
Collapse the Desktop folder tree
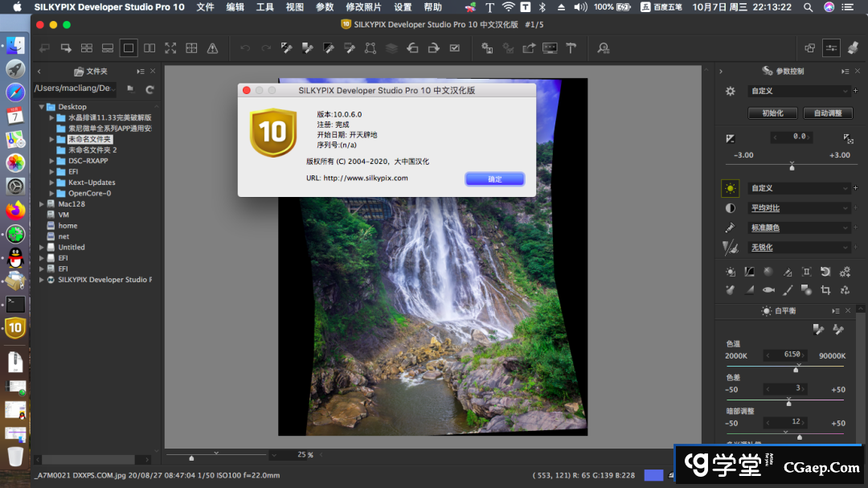41,107
